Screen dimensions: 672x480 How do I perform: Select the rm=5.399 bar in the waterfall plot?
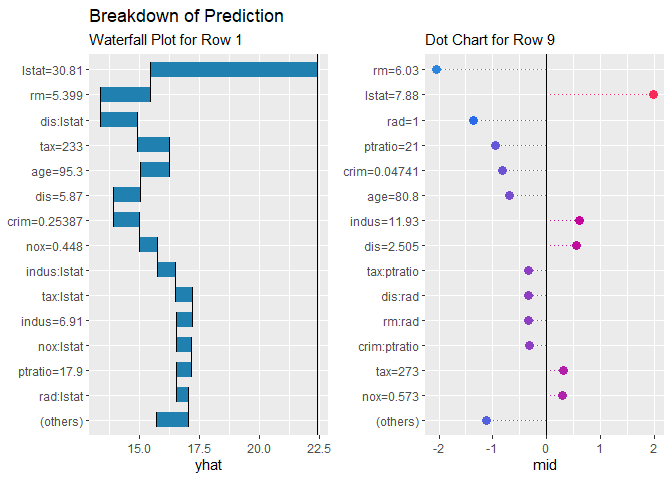[125, 95]
